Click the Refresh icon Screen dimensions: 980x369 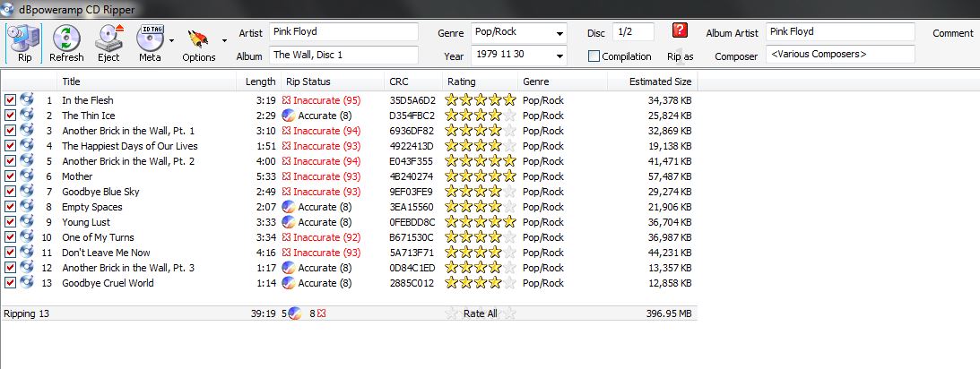[x=66, y=42]
